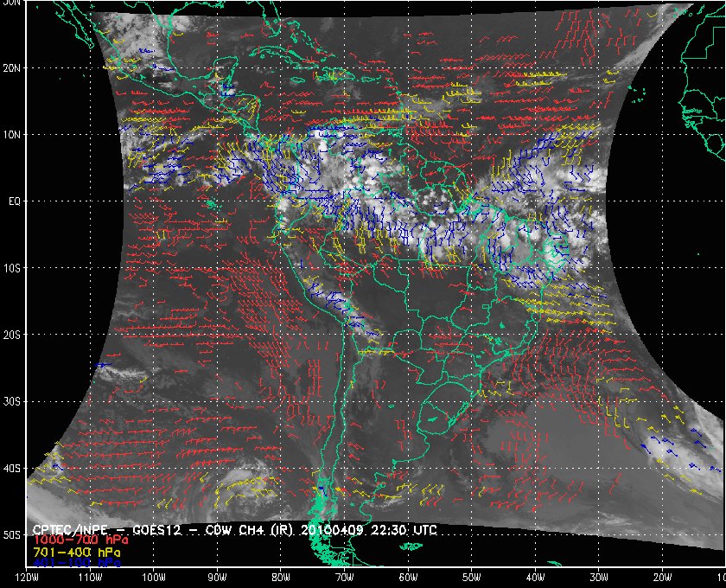Click the 100W longitude label
726x588 pixels.
click(x=153, y=578)
